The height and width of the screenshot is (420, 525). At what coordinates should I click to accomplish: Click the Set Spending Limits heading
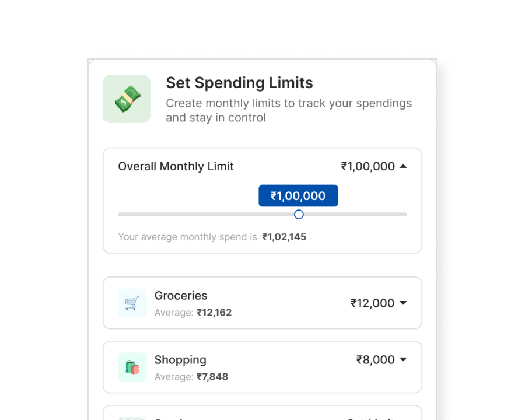point(239,83)
